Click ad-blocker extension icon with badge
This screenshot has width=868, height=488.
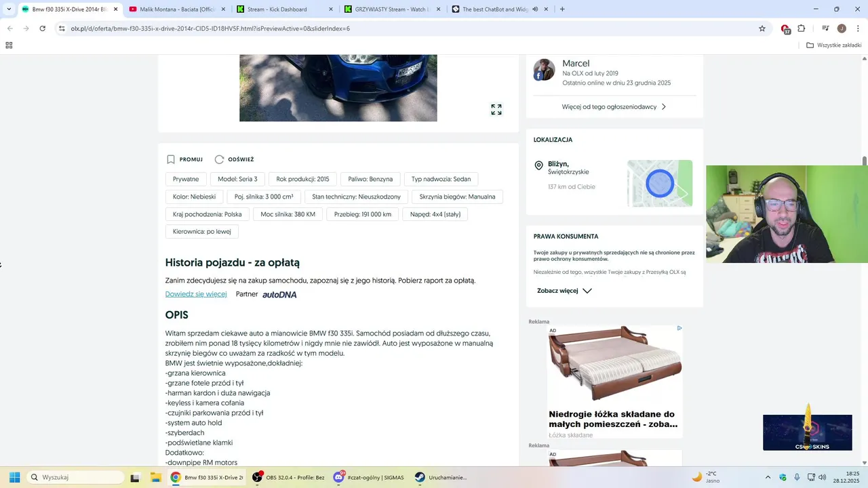785,29
